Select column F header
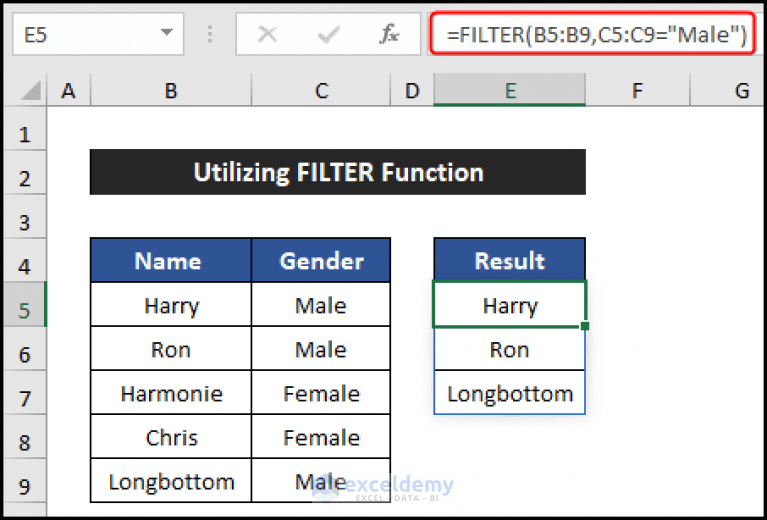767x520 pixels. (x=637, y=90)
